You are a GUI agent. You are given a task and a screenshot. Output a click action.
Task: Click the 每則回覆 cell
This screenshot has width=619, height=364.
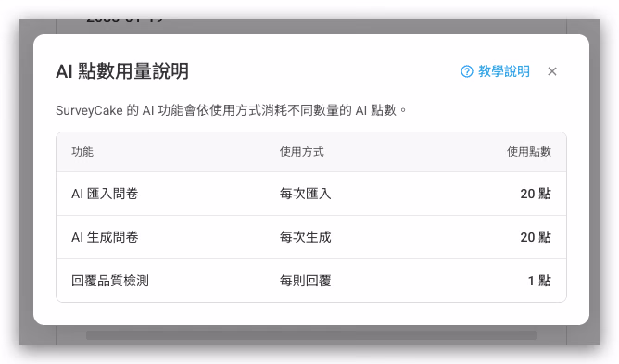[305, 281]
